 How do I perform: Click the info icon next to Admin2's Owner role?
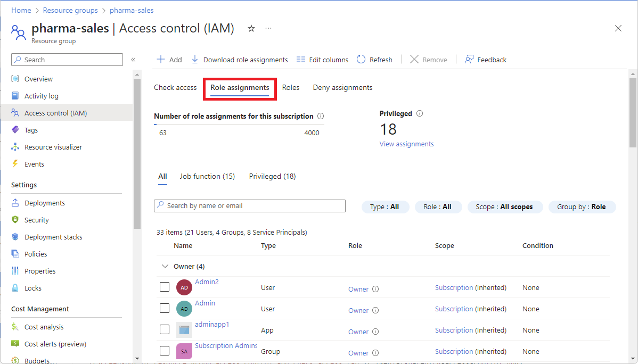(x=375, y=289)
